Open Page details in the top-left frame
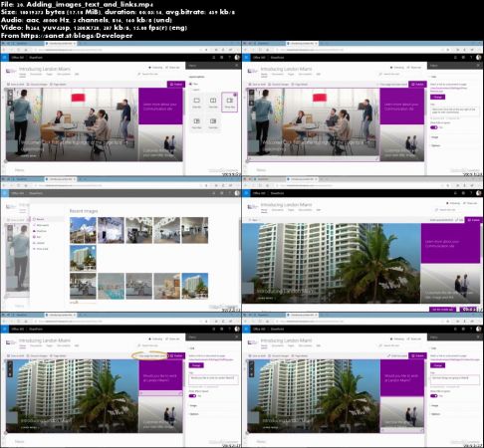The width and height of the screenshot is (484, 448). click(x=58, y=85)
